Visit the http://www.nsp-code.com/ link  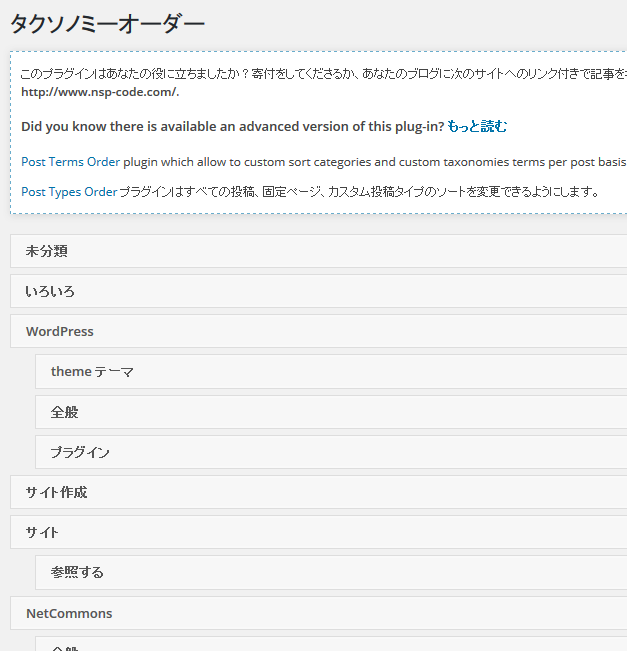[99, 92]
